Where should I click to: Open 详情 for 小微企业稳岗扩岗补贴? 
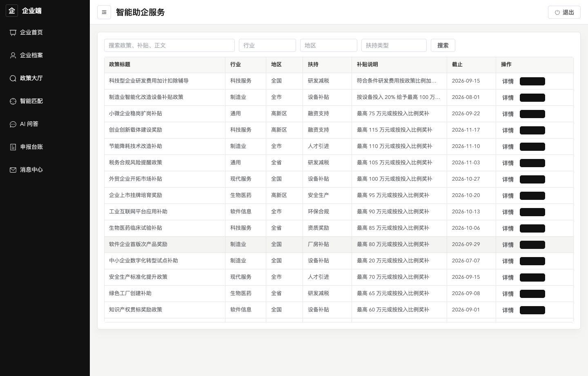pos(508,114)
